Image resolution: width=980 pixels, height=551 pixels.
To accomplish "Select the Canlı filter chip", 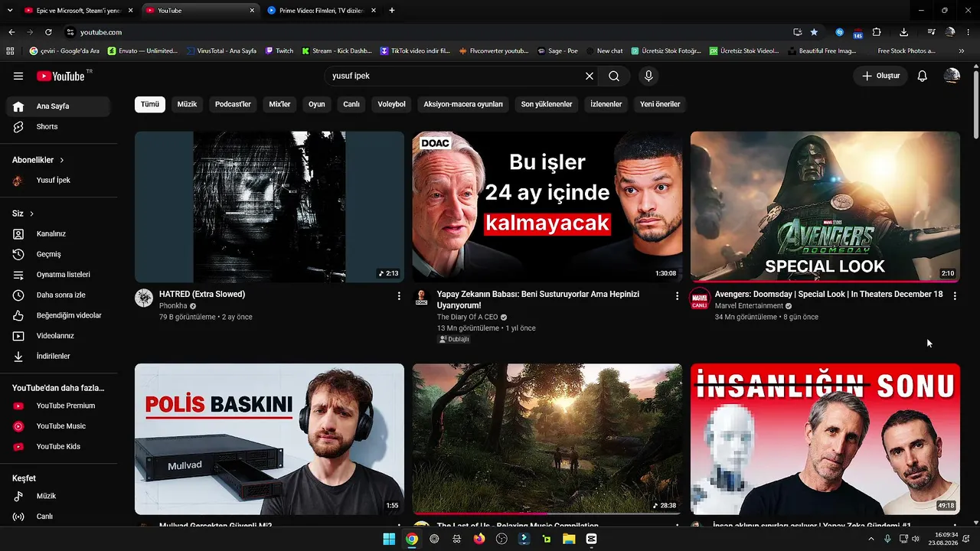I will pyautogui.click(x=351, y=104).
